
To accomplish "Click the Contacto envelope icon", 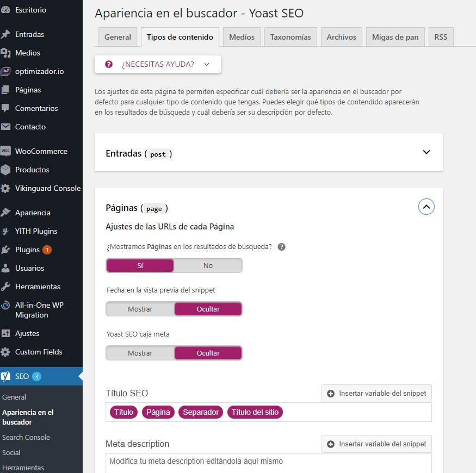I will 5,127.
